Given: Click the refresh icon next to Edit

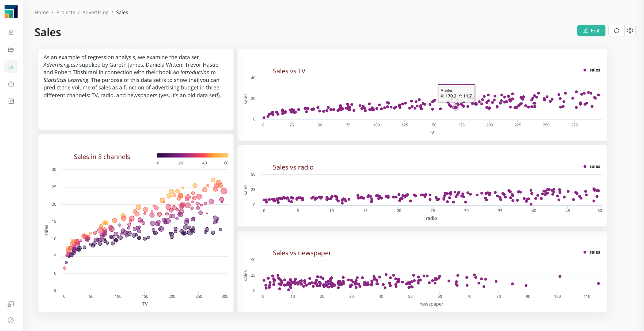Looking at the screenshot, I should point(616,31).
